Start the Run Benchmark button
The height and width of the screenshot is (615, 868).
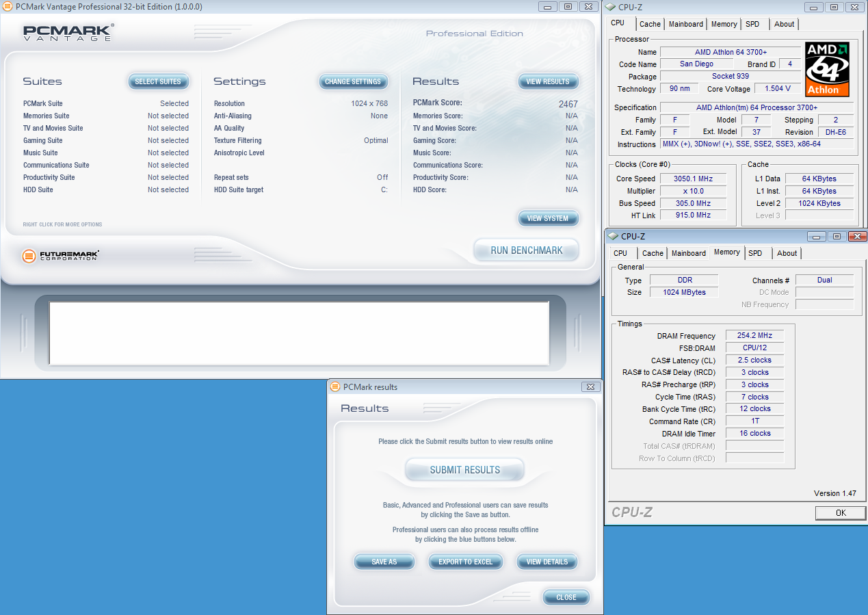[526, 250]
